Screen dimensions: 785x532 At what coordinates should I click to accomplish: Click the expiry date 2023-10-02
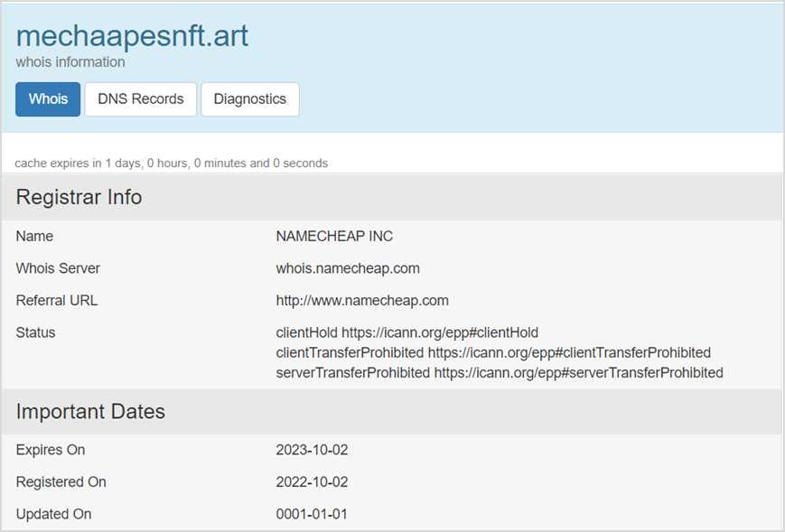pyautogui.click(x=312, y=450)
